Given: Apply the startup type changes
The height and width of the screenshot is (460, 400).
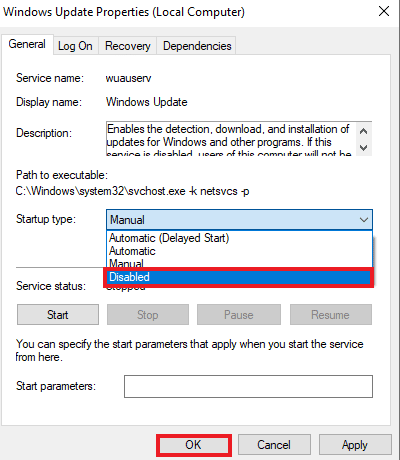Looking at the screenshot, I should tap(355, 445).
